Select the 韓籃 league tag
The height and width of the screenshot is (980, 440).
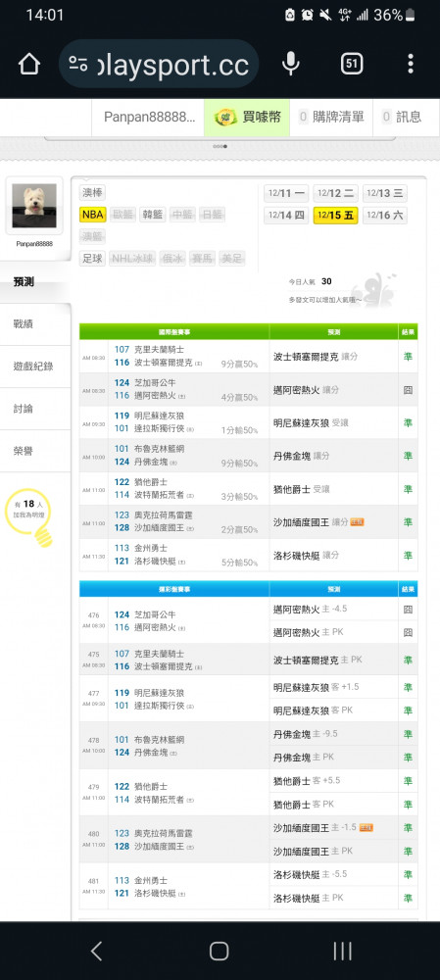point(152,215)
